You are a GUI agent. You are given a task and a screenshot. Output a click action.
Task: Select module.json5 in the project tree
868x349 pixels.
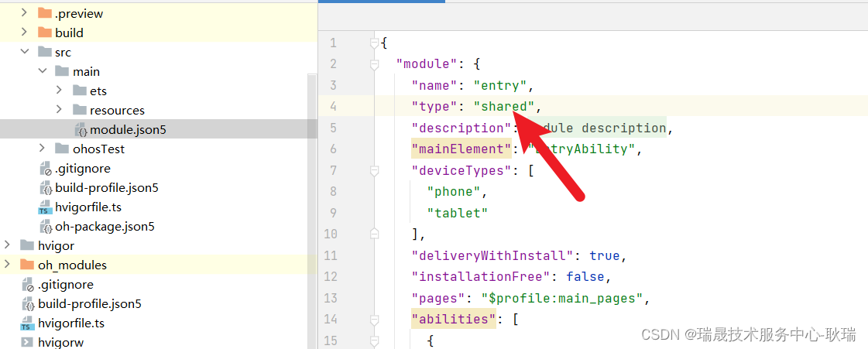pos(128,129)
